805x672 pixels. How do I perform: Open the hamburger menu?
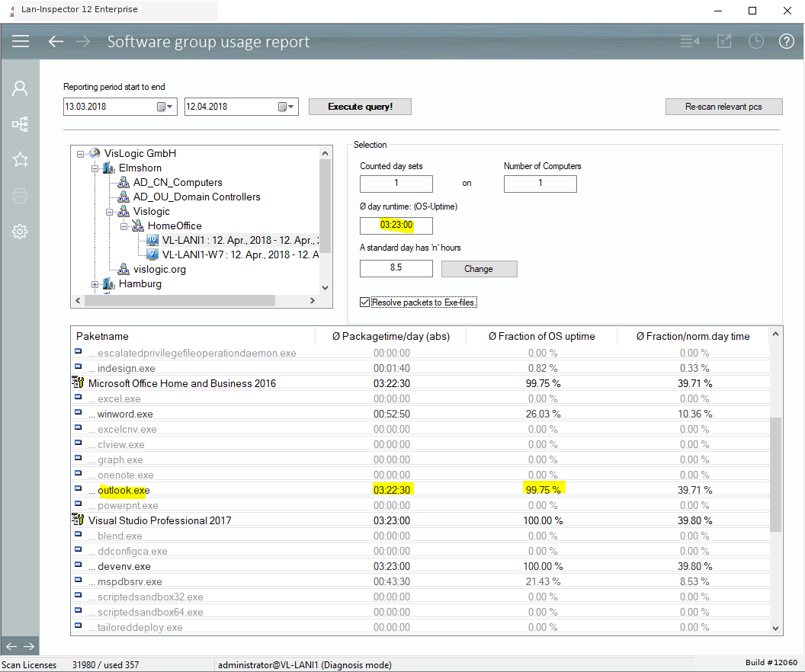click(x=21, y=41)
